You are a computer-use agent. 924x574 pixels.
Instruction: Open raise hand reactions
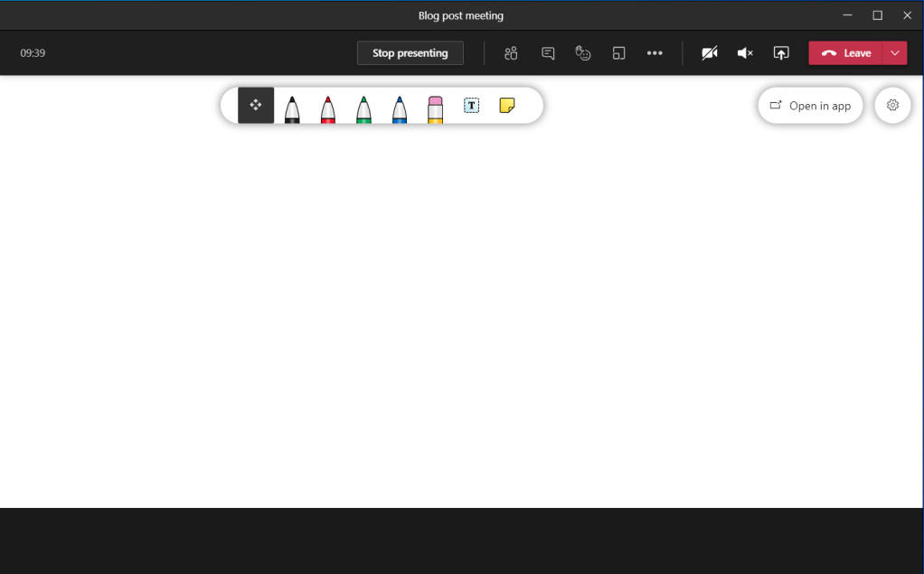click(x=583, y=53)
